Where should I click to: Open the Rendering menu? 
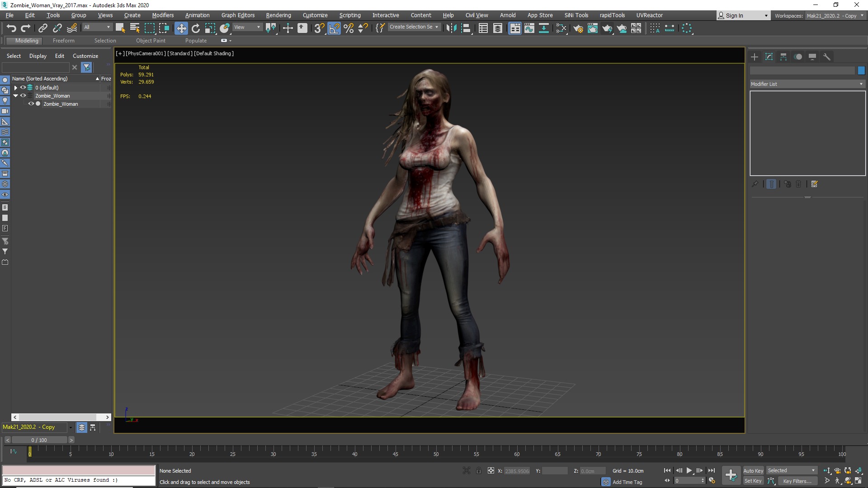pyautogui.click(x=278, y=15)
